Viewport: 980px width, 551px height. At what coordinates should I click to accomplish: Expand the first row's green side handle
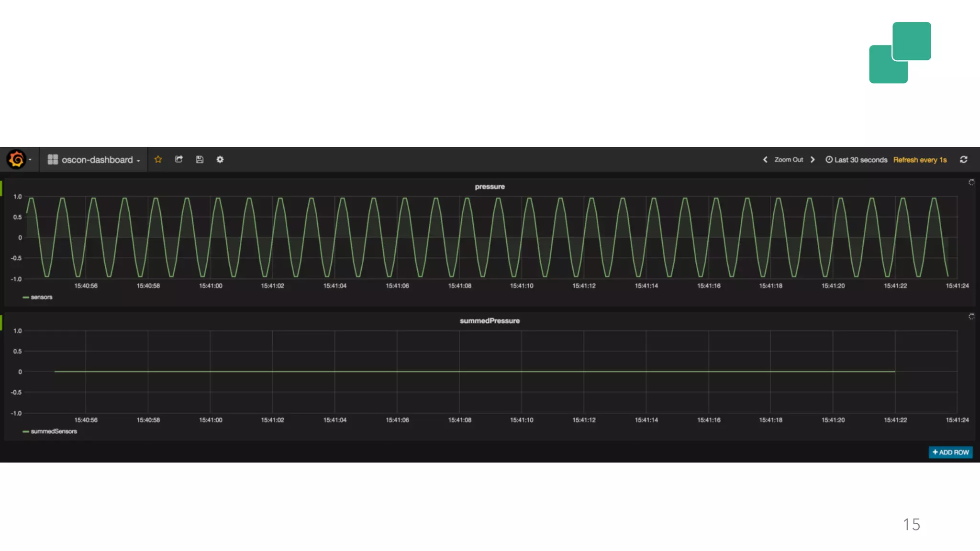click(x=1, y=188)
